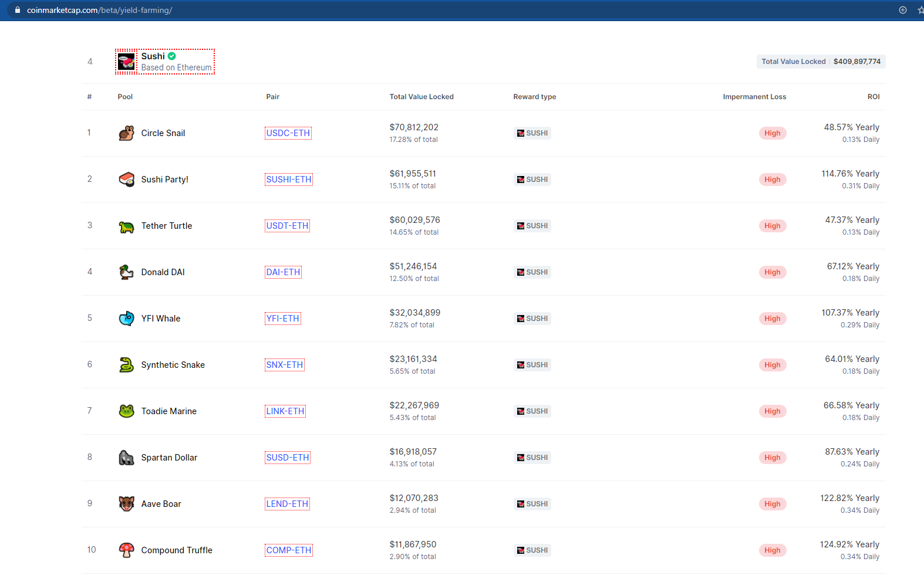
Task: Click the Sushi Party! sushi icon
Action: pyautogui.click(x=126, y=180)
